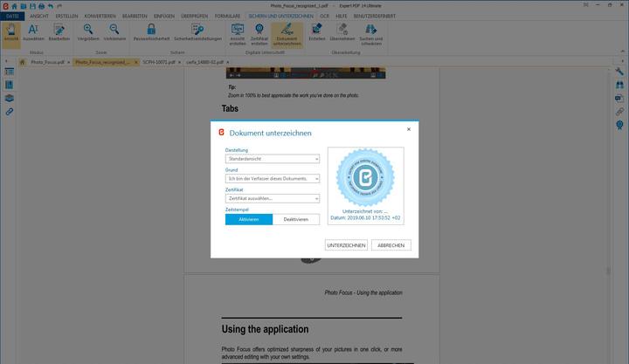The height and width of the screenshot is (364, 629).
Task: Switch to the OCR ribbon tab
Action: (324, 16)
